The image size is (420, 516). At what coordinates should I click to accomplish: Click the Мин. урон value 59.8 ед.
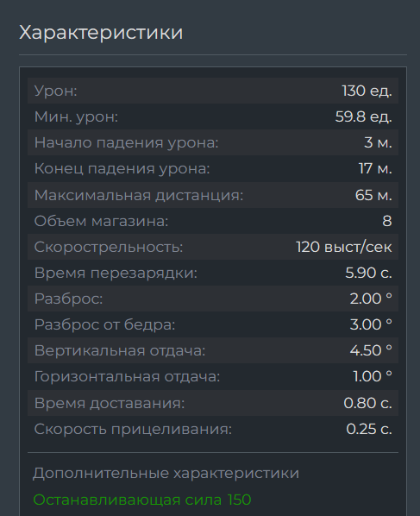(363, 116)
